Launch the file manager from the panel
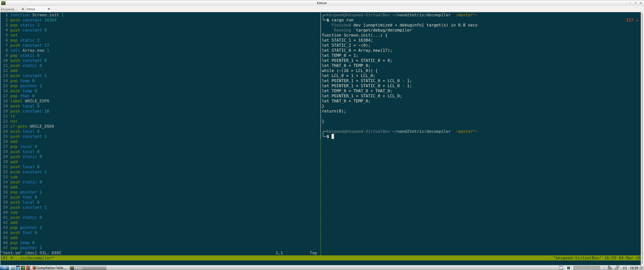The width and height of the screenshot is (644, 270). point(13,268)
